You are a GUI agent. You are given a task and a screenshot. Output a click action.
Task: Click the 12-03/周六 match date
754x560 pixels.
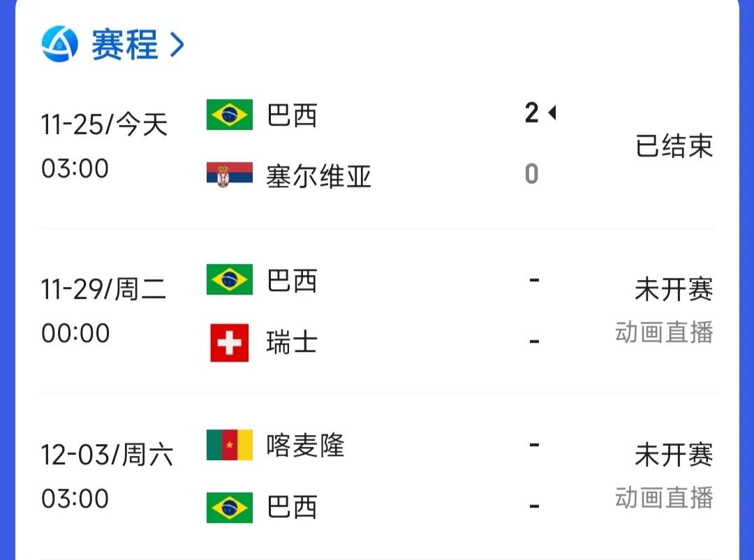(107, 455)
